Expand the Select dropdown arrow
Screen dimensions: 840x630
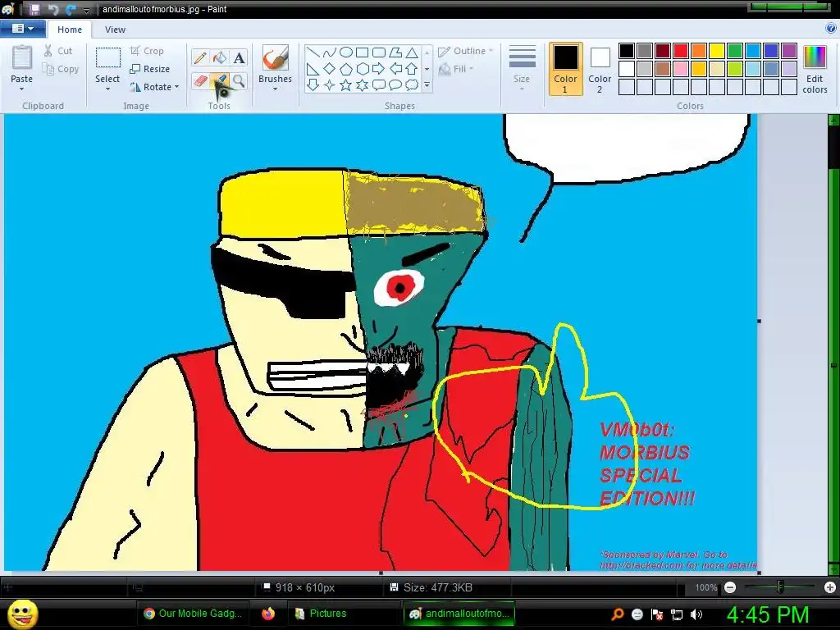point(107,90)
